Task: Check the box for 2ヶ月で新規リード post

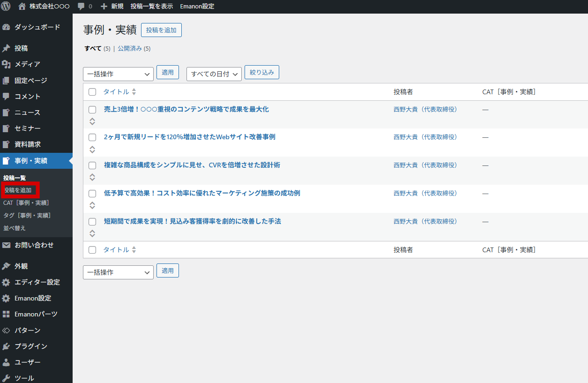Action: point(92,137)
